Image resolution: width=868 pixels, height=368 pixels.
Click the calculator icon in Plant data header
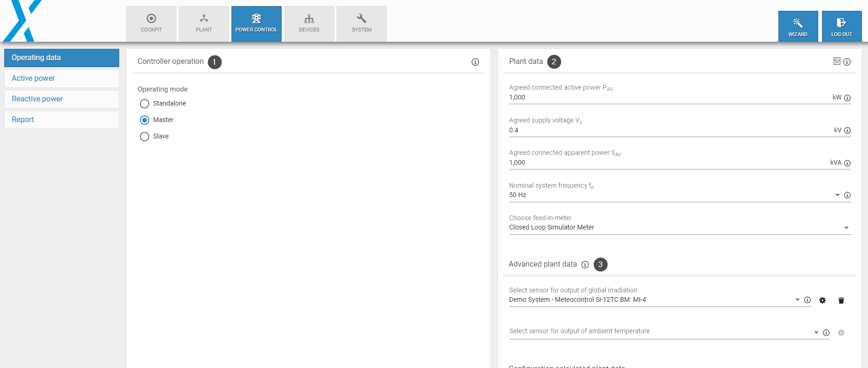tap(837, 61)
